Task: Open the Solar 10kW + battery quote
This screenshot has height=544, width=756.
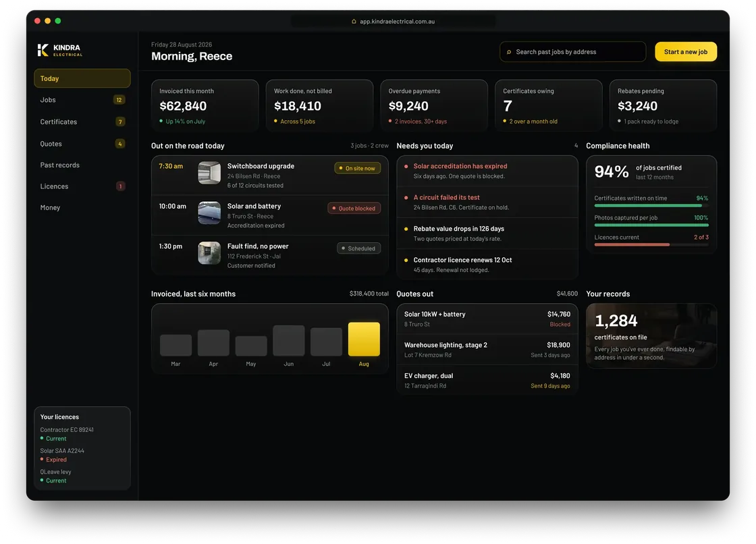Action: pyautogui.click(x=487, y=319)
